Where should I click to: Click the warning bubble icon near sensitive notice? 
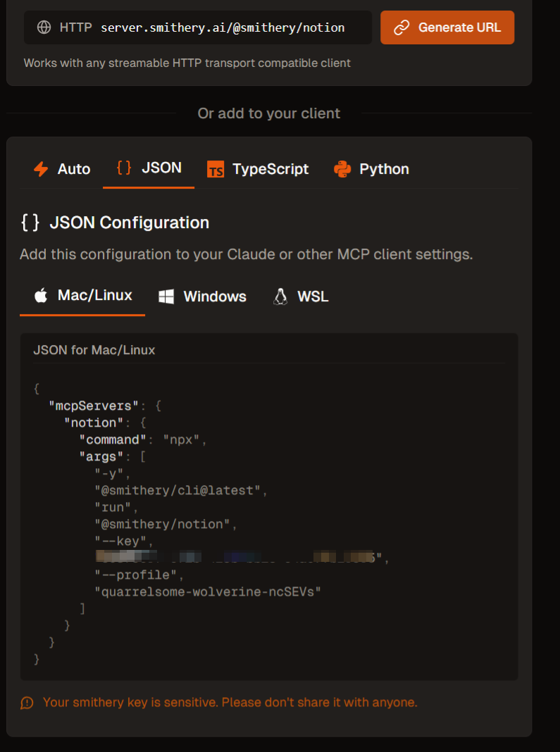[x=27, y=703]
